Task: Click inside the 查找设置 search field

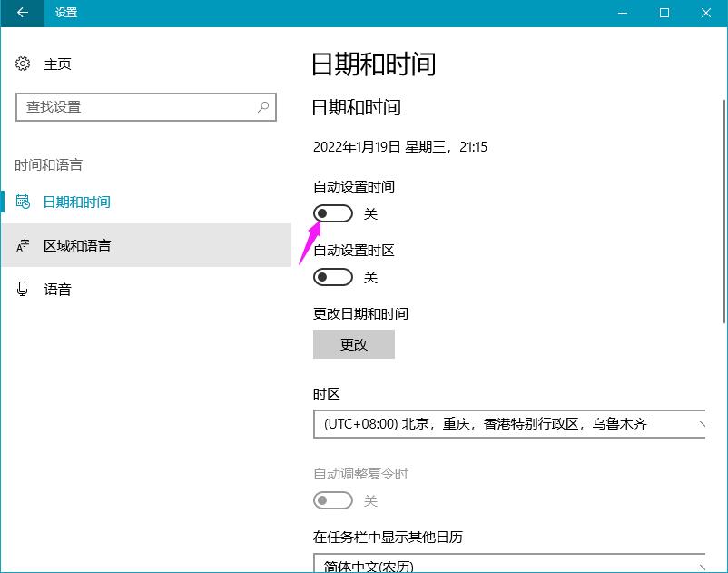Action: tap(136, 107)
